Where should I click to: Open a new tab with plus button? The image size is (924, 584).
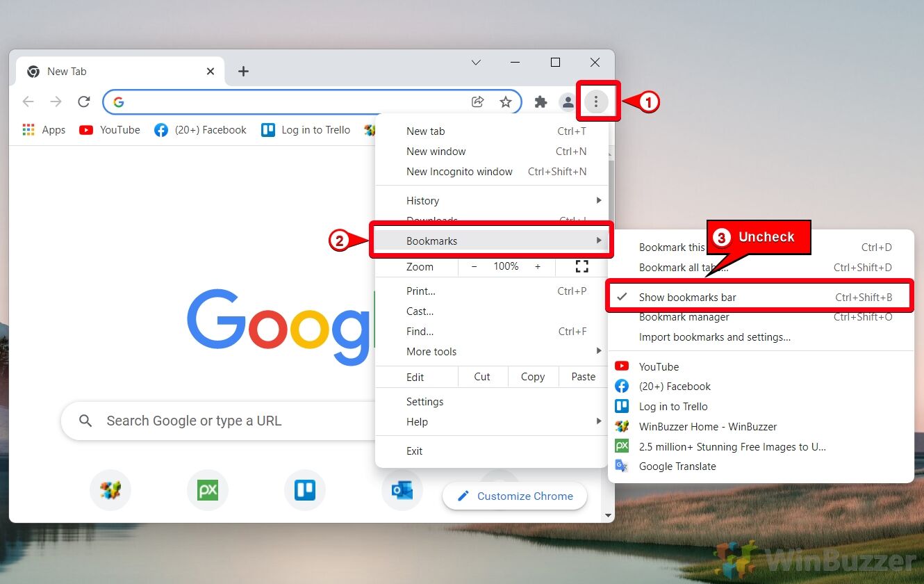click(x=243, y=71)
